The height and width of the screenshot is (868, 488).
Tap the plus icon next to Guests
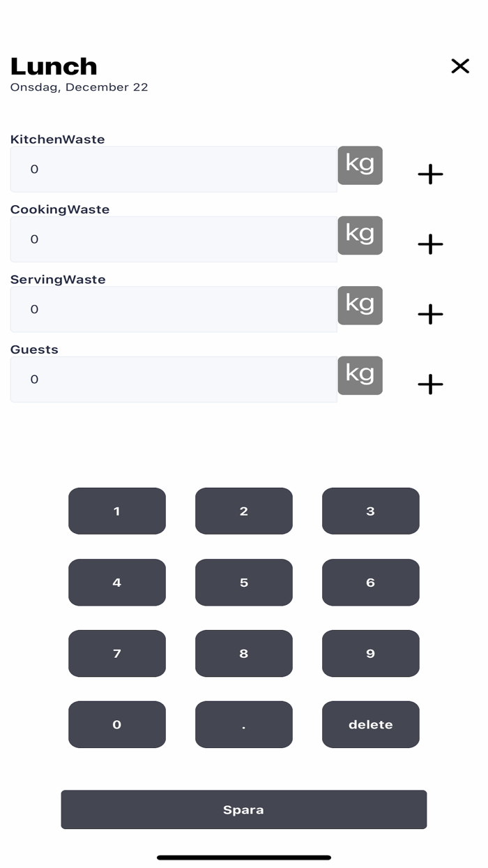point(430,384)
